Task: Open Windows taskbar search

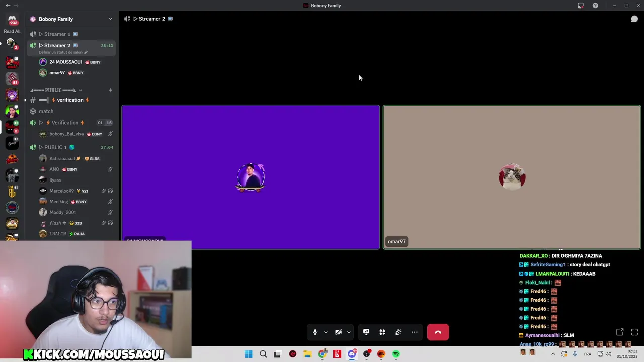Action: tap(263, 354)
